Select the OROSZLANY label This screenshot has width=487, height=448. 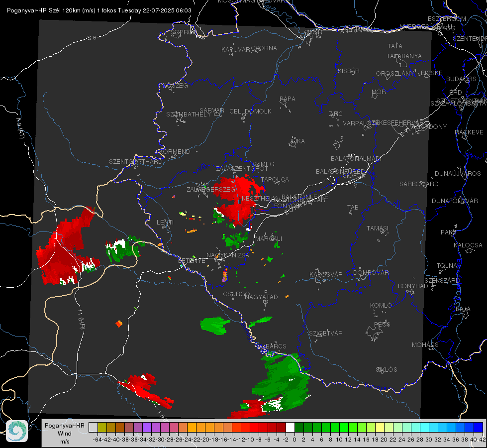pos(395,74)
